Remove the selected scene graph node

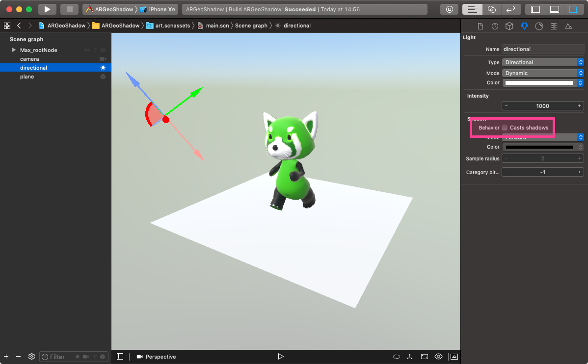tap(18, 357)
